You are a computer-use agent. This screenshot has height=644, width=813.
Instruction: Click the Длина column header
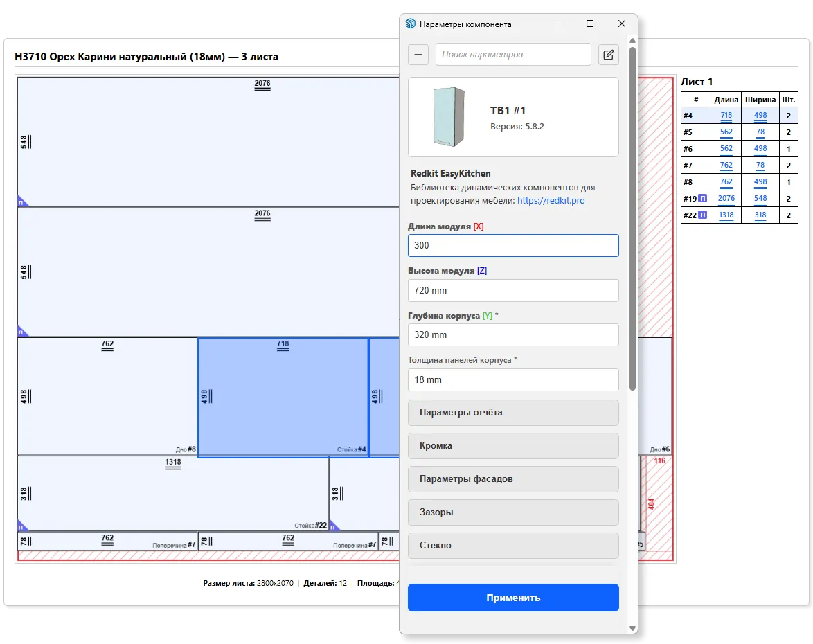(726, 100)
